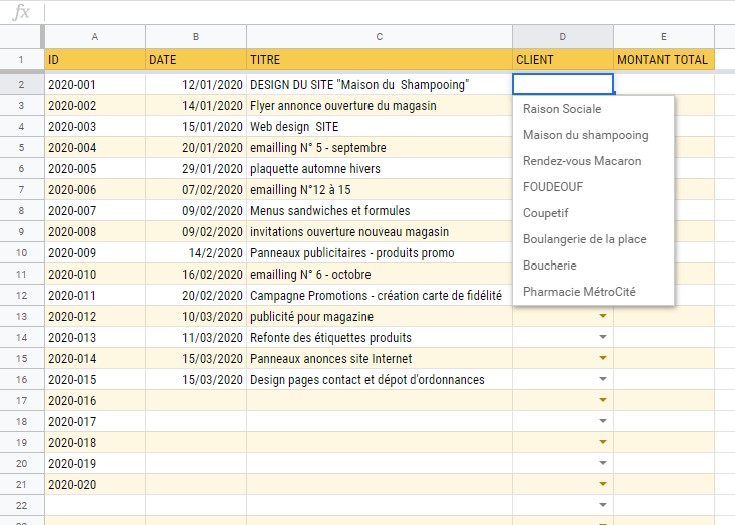Click title 'plaquette automne hivers'
Viewport: 735px width, 525px height.
point(379,169)
